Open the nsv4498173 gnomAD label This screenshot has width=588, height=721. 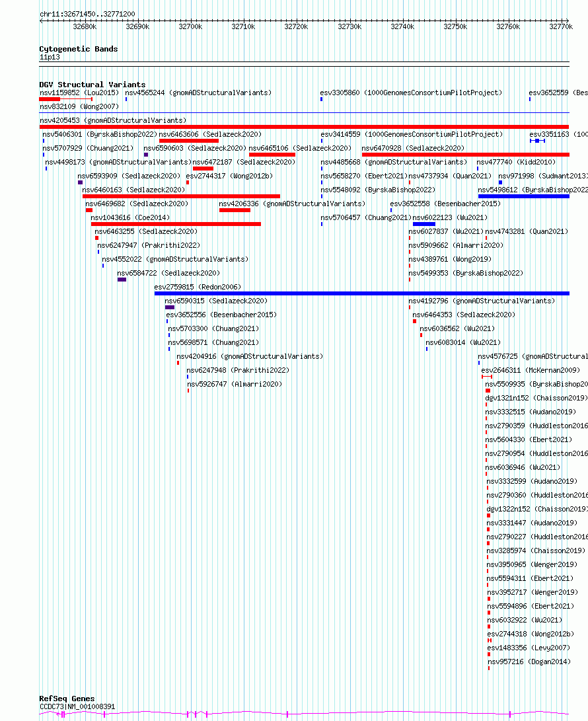coord(118,162)
